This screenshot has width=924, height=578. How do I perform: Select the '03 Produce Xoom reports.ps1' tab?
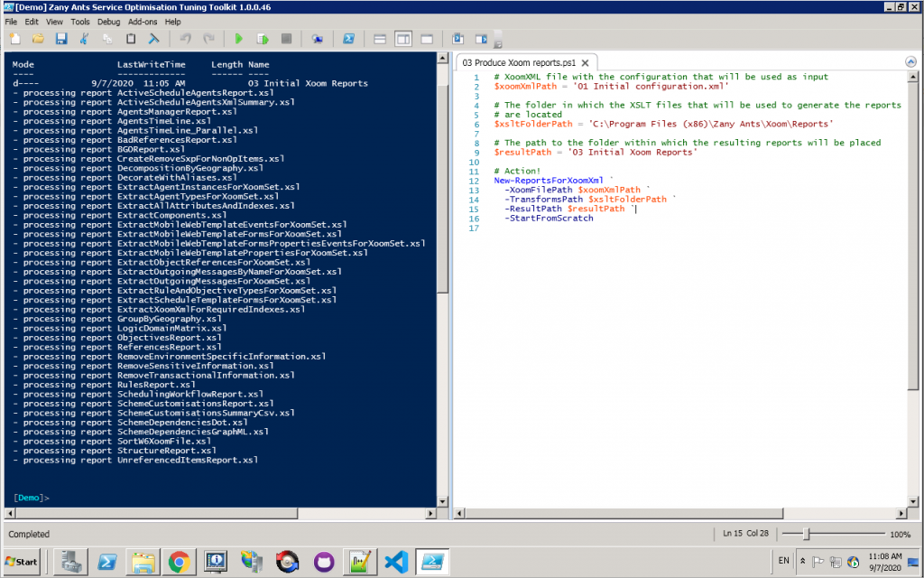coord(519,62)
